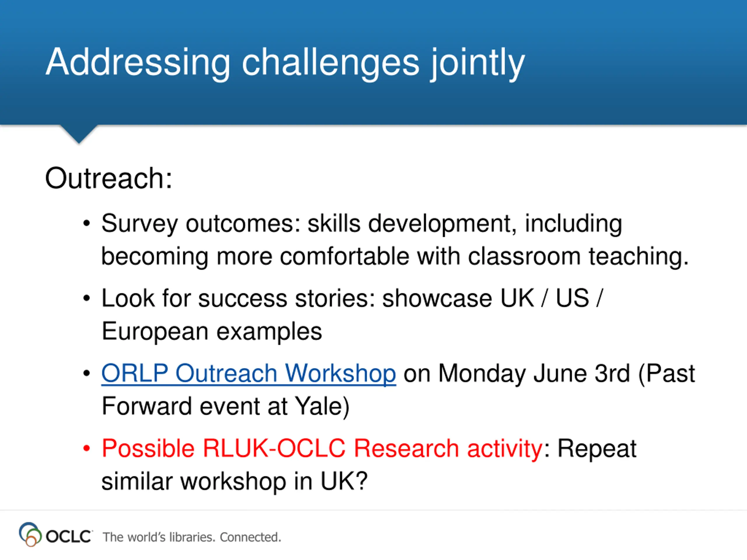
Task: Click the question similar workshop in UK?
Action: point(234,481)
